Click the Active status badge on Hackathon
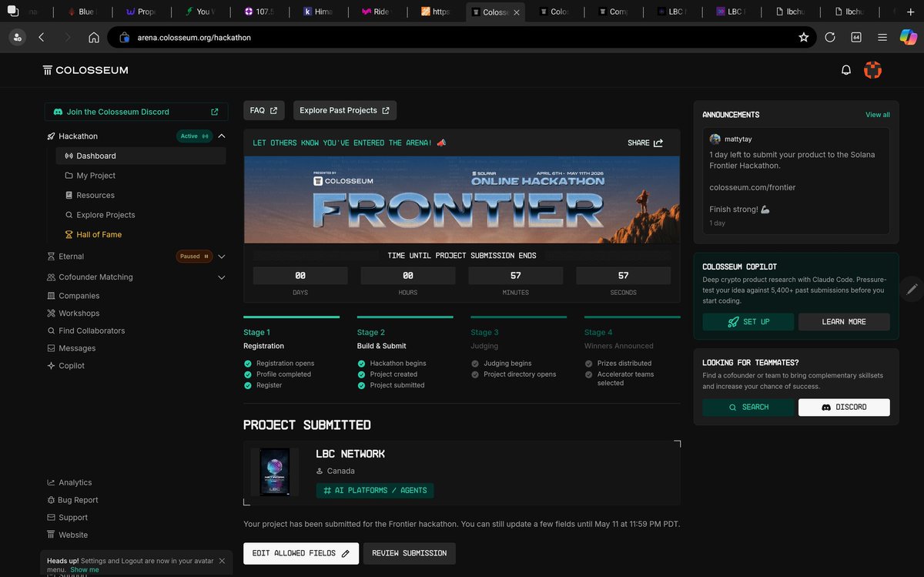 pyautogui.click(x=195, y=136)
